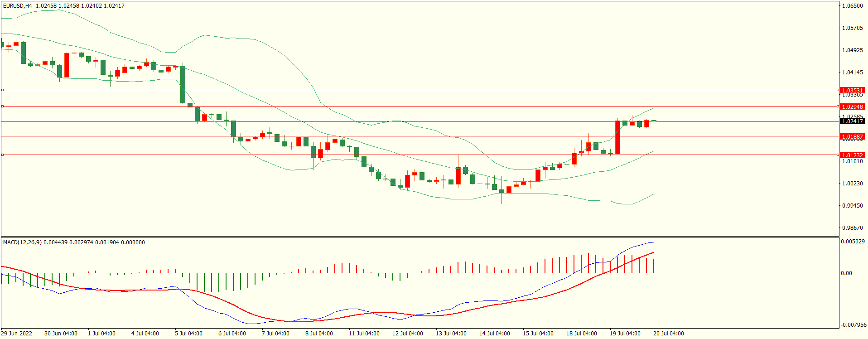Click the 29 Jun 2022 date label
868x339 pixels.
pos(17,334)
